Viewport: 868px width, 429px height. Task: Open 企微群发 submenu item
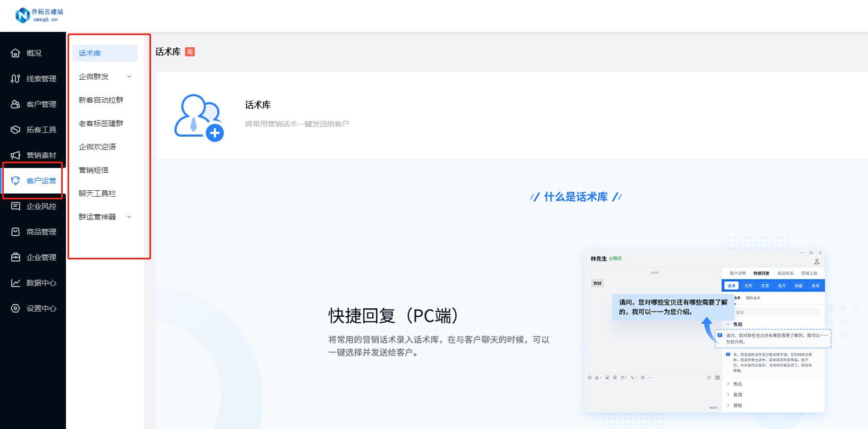94,77
